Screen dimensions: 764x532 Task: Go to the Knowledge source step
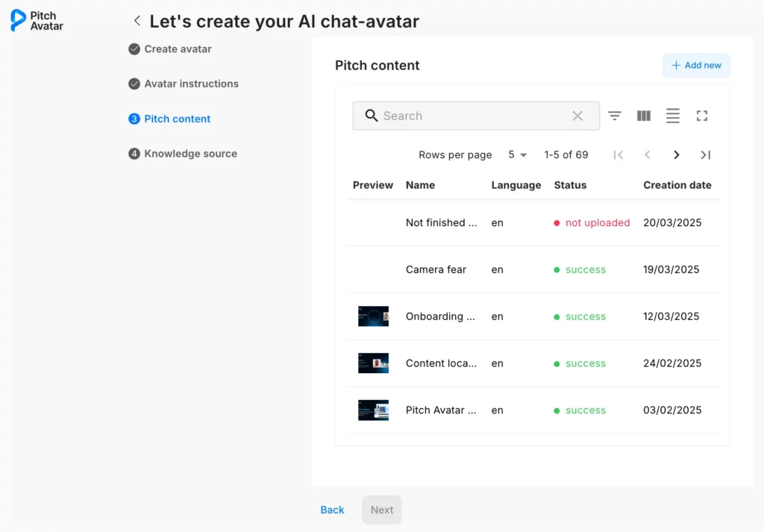[x=190, y=154]
